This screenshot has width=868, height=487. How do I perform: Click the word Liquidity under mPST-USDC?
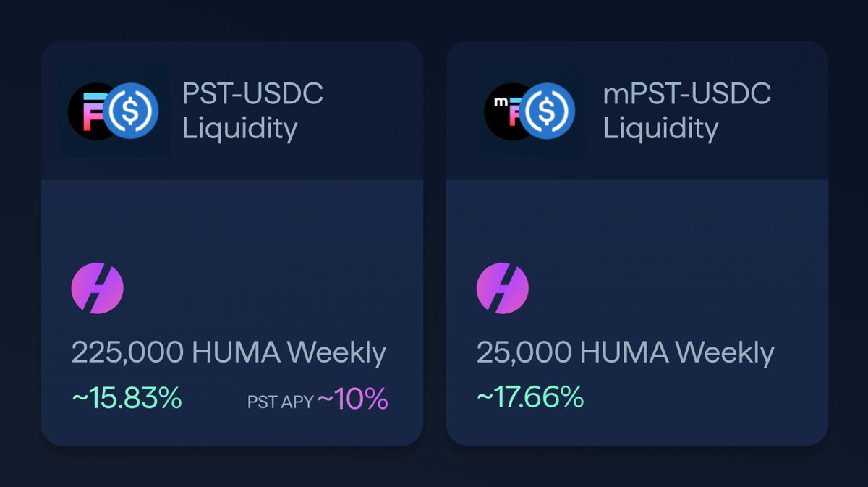660,128
